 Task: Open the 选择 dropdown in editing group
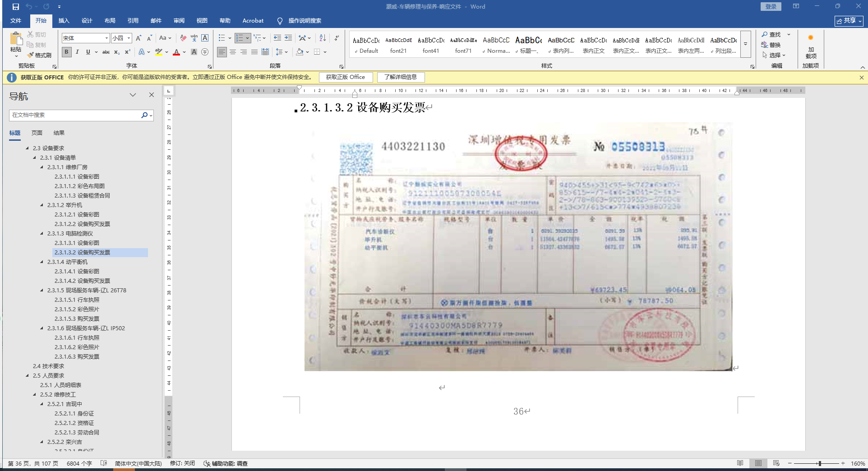click(x=775, y=55)
